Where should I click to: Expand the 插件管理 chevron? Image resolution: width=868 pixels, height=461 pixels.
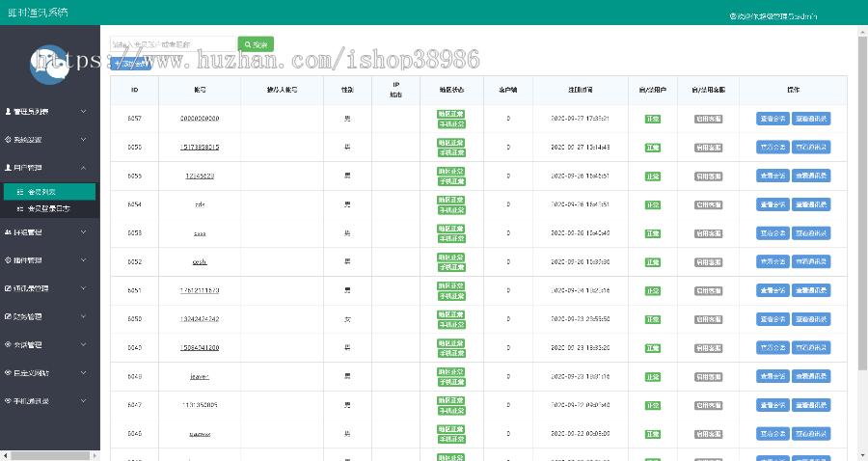(84, 260)
